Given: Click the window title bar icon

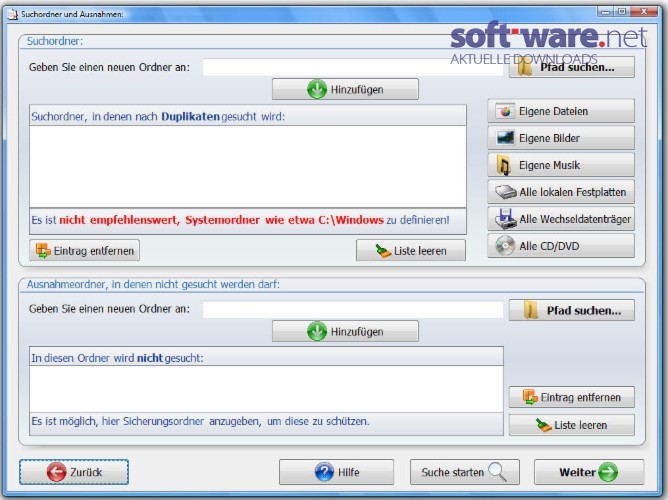Looking at the screenshot, I should [13, 14].
